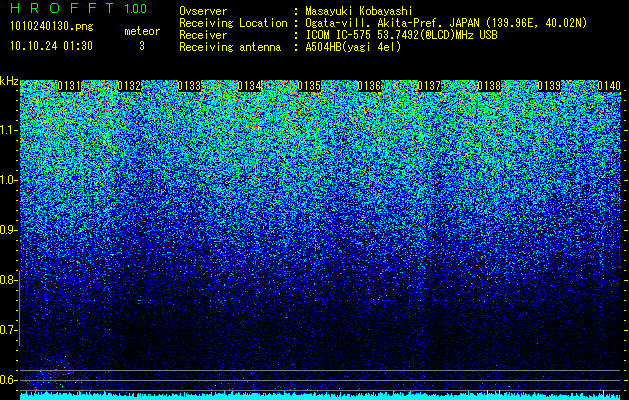The height and width of the screenshot is (400, 629).
Task: Click the 0131 time marker
Action: tap(69, 86)
